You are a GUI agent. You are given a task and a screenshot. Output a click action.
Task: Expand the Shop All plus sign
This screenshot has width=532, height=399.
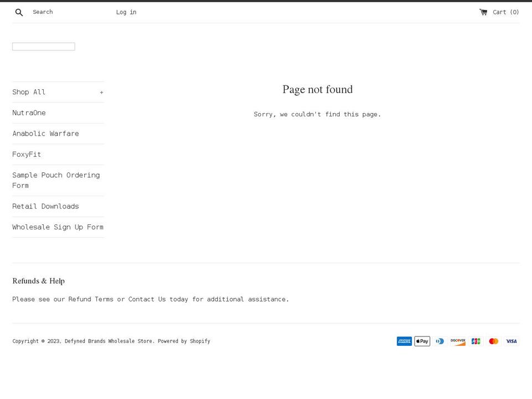101,93
